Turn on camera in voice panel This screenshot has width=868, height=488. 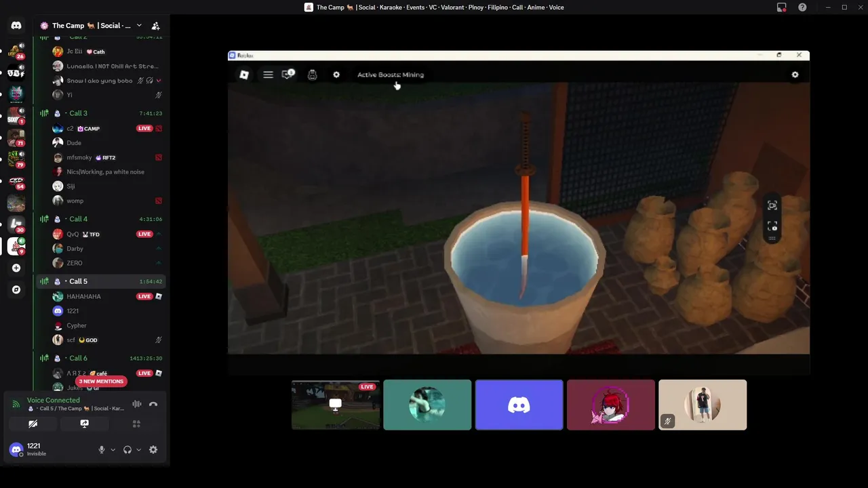[33, 424]
